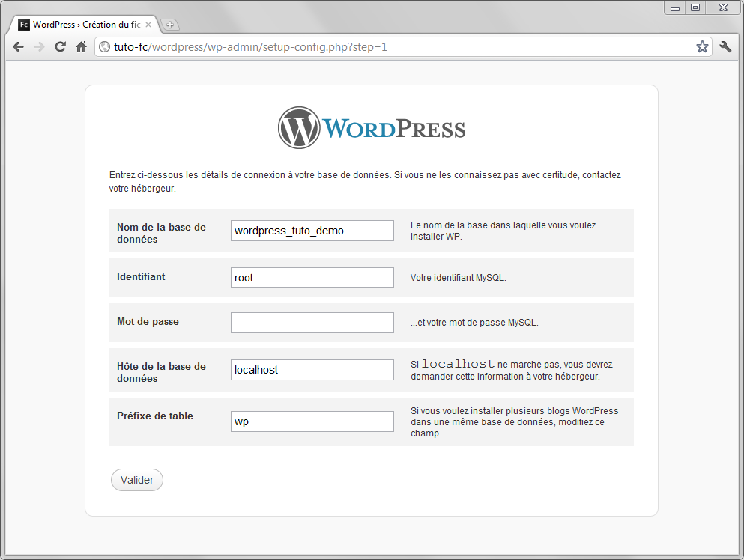The width and height of the screenshot is (744, 560).
Task: Edit the table prefix field wp_
Action: (x=312, y=421)
